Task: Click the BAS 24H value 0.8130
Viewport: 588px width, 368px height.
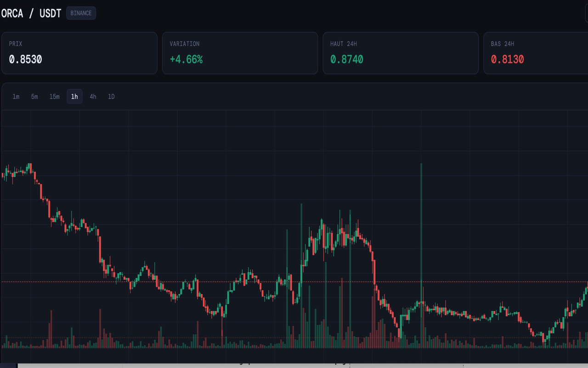Action: (x=508, y=59)
